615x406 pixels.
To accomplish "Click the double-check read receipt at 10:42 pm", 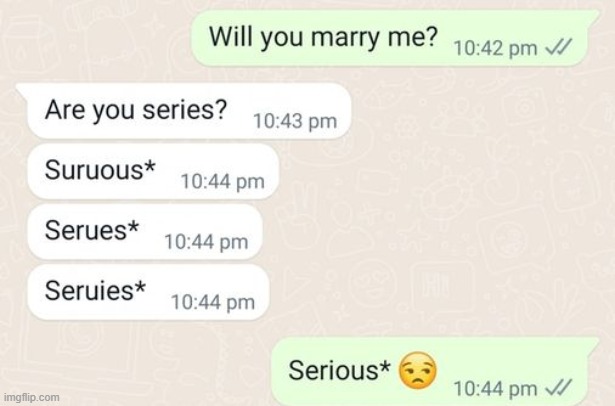I will [559, 47].
